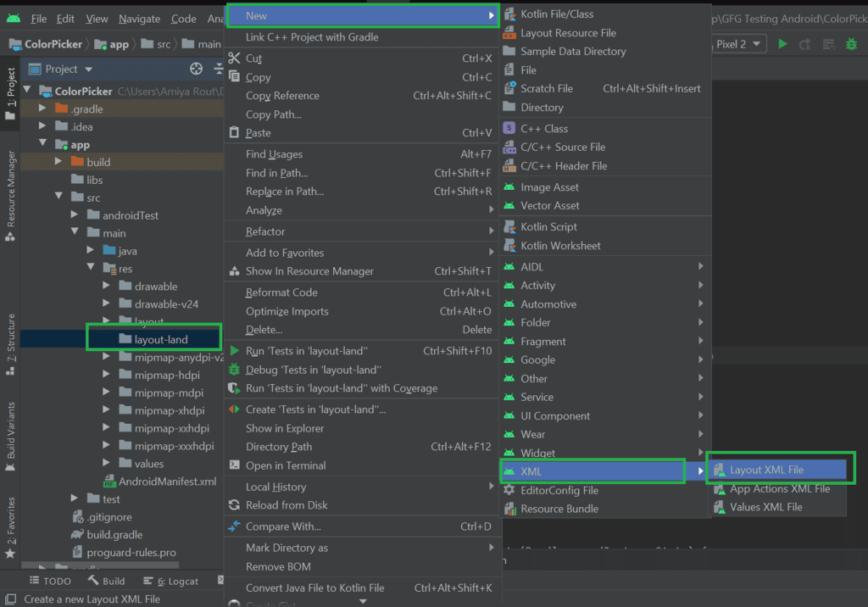Collapse the res folder
Viewport: 868px width, 607px height.
click(x=91, y=268)
